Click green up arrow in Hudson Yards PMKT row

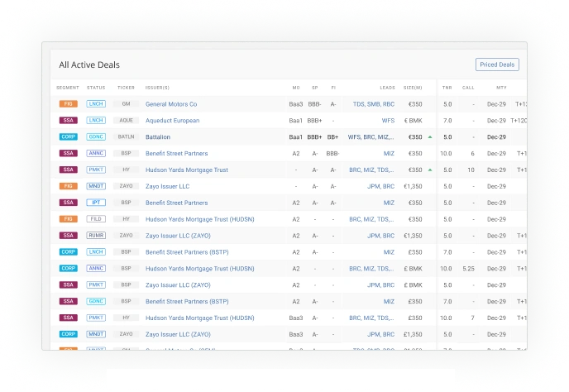coord(430,170)
